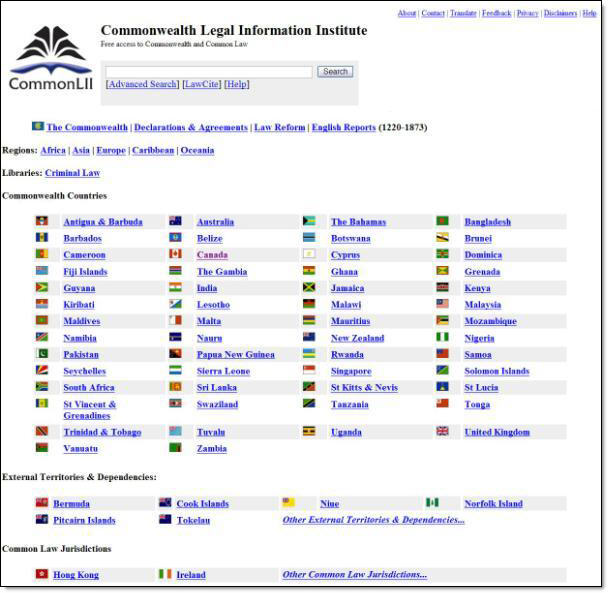
Task: Open Declarations & Agreements link
Action: click(x=191, y=128)
